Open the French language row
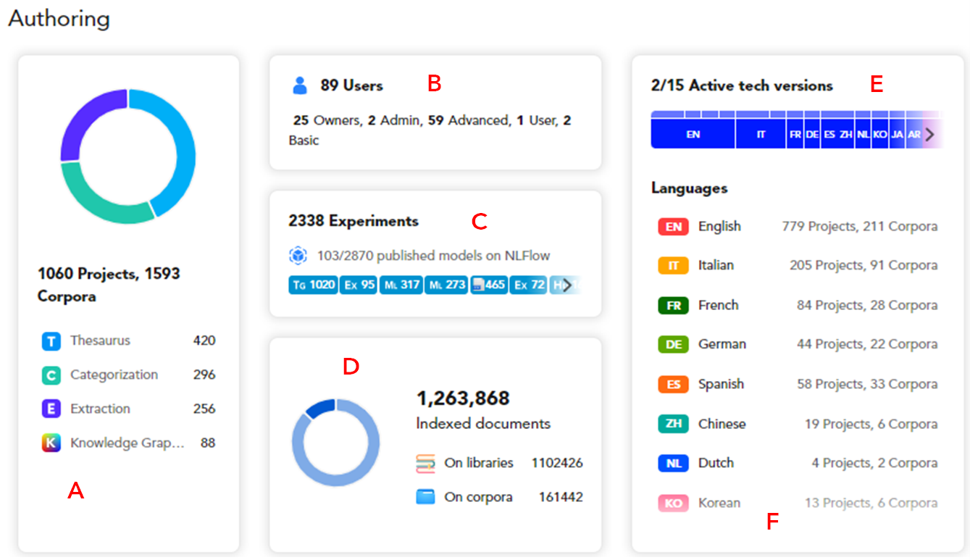Image resolution: width=970 pixels, height=560 pixels. point(797,306)
